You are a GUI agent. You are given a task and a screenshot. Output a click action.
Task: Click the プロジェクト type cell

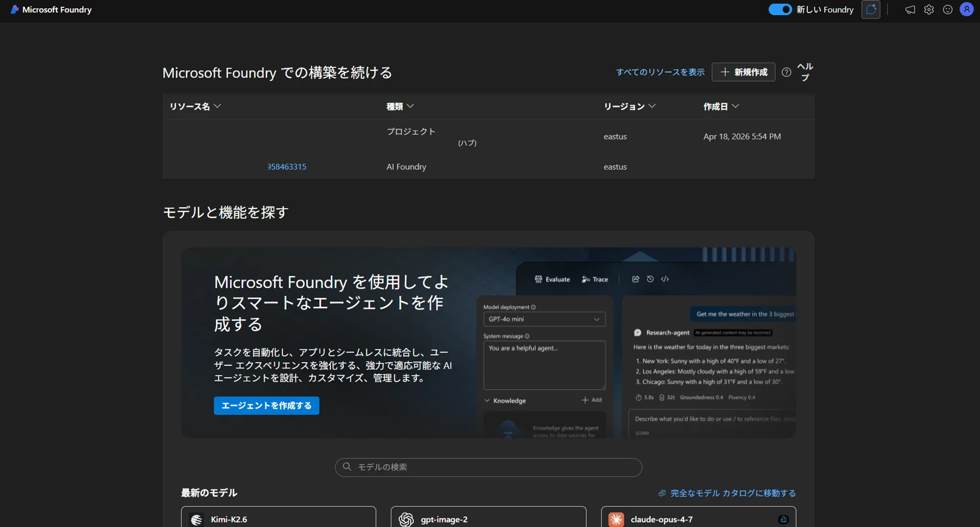coord(411,131)
